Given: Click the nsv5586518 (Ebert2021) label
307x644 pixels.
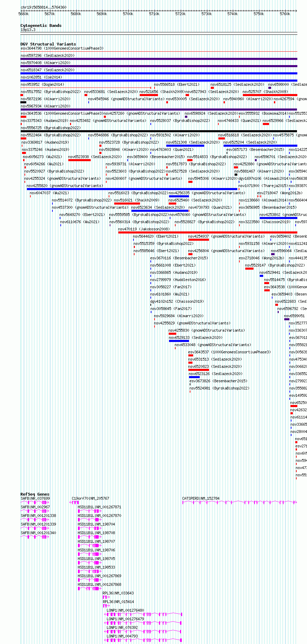Looking at the screenshot, I should point(177,84).
